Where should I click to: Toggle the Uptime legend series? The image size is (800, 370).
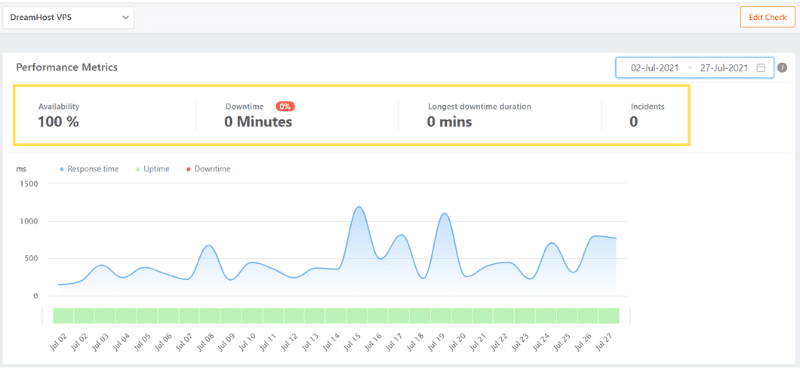click(x=152, y=169)
